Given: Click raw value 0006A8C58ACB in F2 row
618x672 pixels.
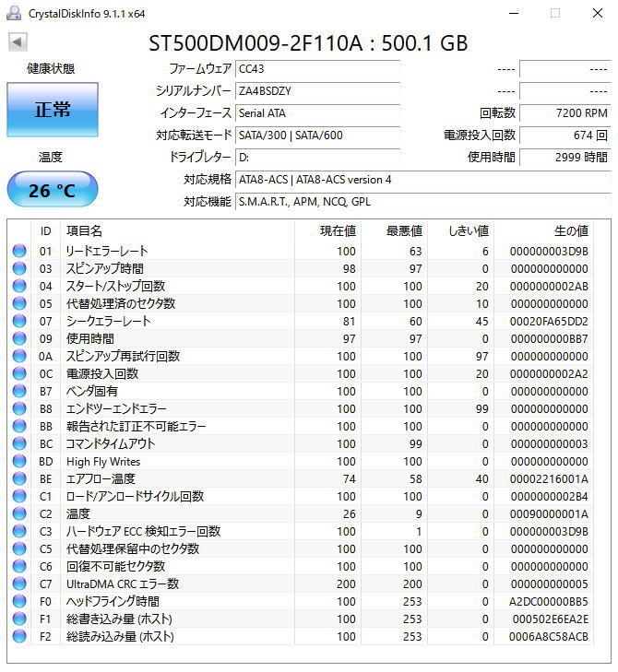Looking at the screenshot, I should [549, 637].
